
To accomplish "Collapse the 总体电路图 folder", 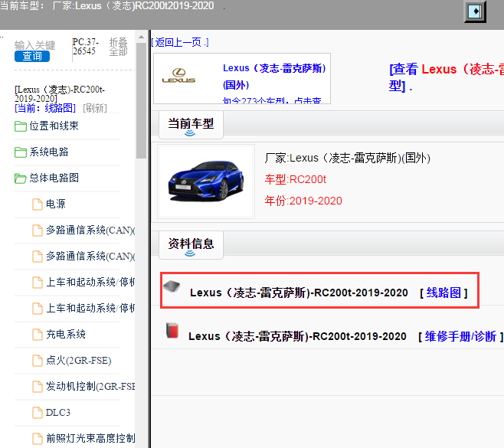I will 54,178.
